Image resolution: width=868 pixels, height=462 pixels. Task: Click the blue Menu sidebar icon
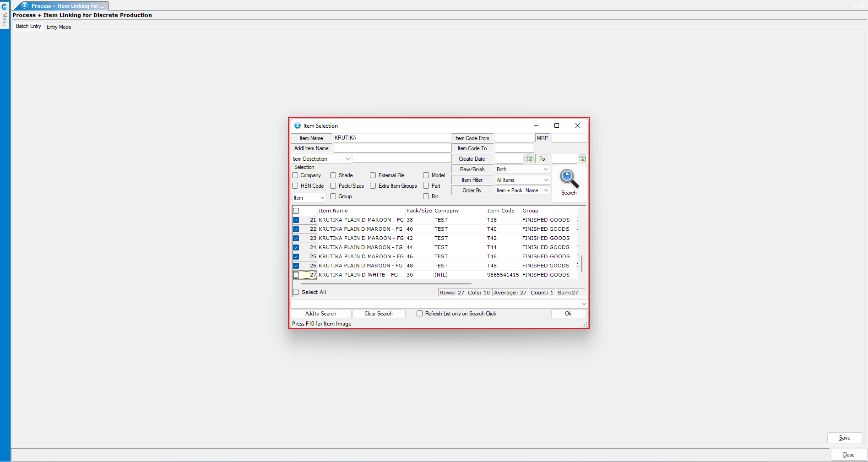coord(5,7)
